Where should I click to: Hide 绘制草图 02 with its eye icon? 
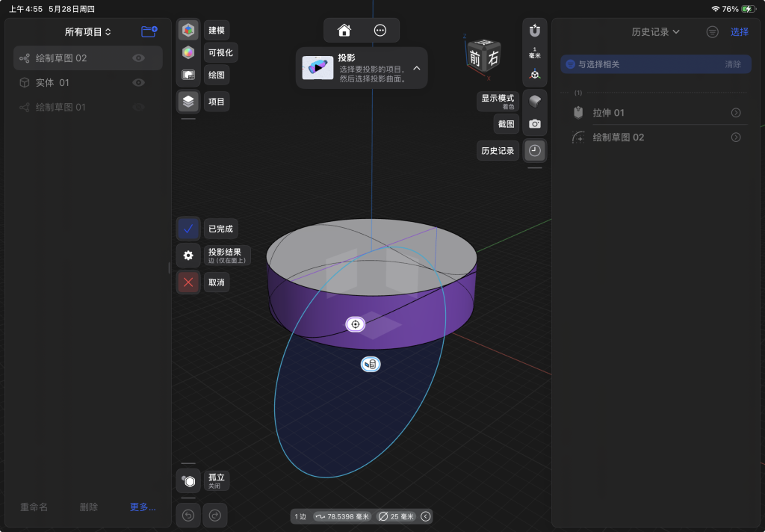pos(138,58)
